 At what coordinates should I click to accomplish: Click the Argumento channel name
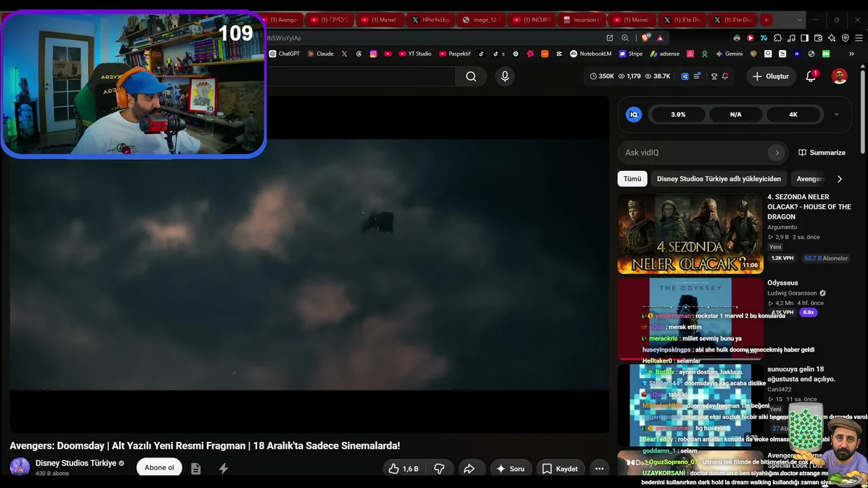(x=782, y=227)
